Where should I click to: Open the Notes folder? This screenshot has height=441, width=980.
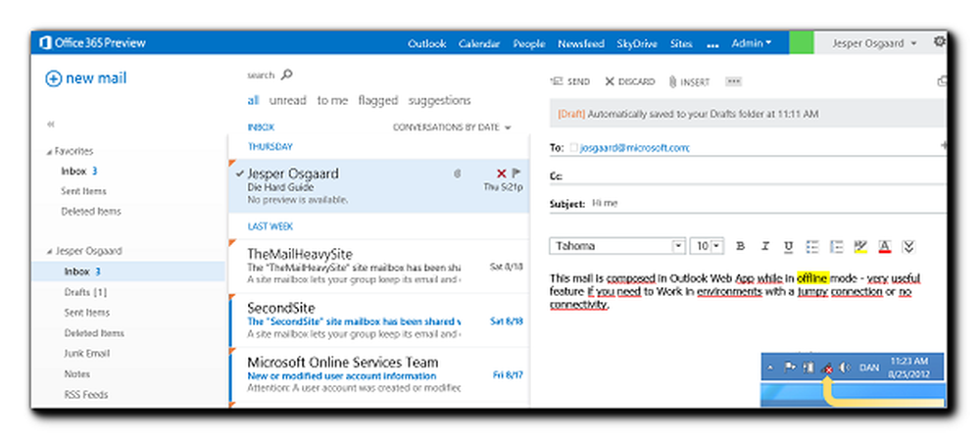click(76, 374)
